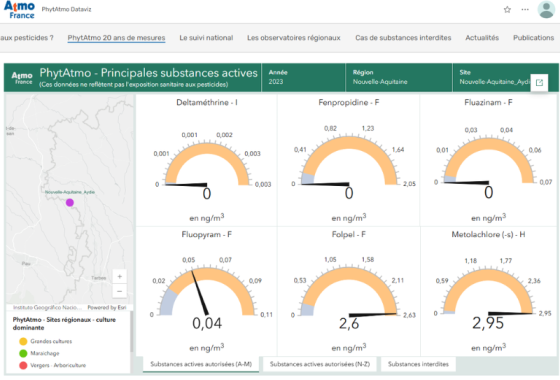Open Cas de substances interdites
The width and height of the screenshot is (560, 380).
click(403, 38)
